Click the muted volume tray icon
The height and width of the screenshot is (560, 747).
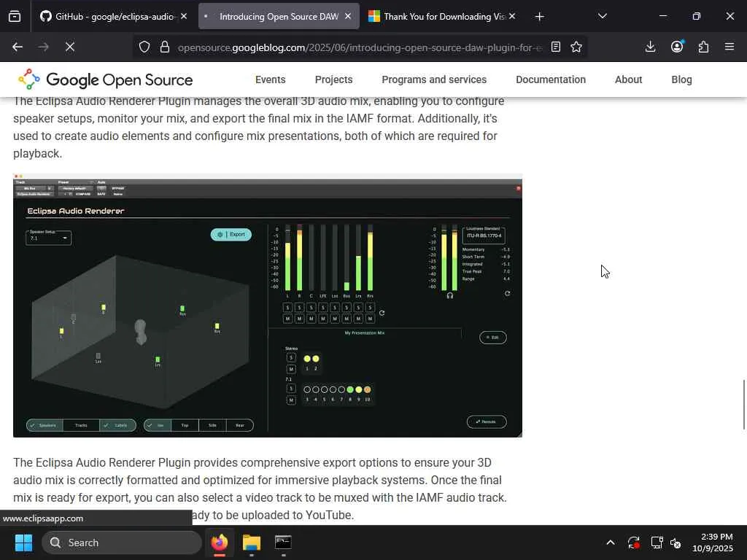(676, 542)
